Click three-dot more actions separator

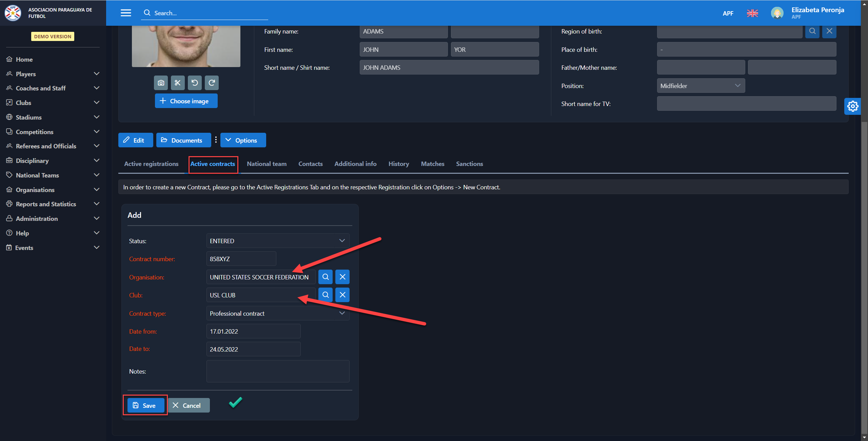216,140
